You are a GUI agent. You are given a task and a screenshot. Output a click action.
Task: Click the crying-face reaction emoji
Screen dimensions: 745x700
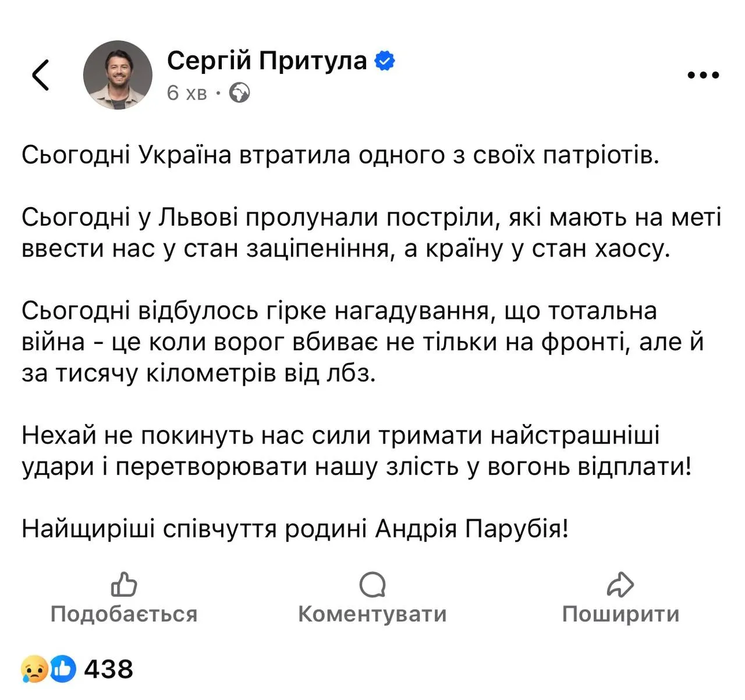tap(33, 669)
